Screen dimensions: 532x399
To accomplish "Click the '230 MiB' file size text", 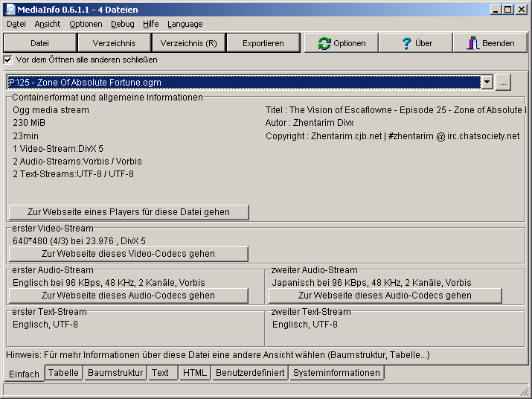I will click(x=29, y=123).
